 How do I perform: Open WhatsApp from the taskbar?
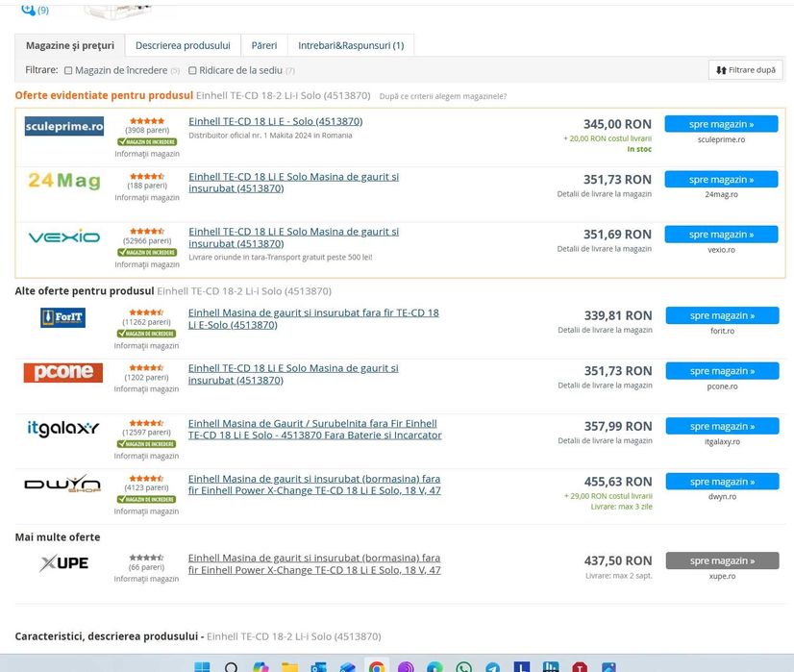pyautogui.click(x=463, y=667)
